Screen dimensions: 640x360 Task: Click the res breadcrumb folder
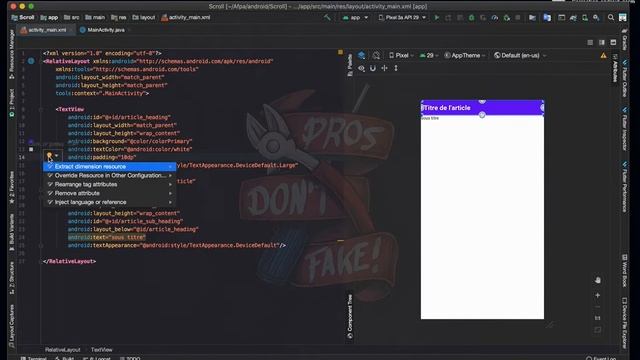click(x=119, y=18)
